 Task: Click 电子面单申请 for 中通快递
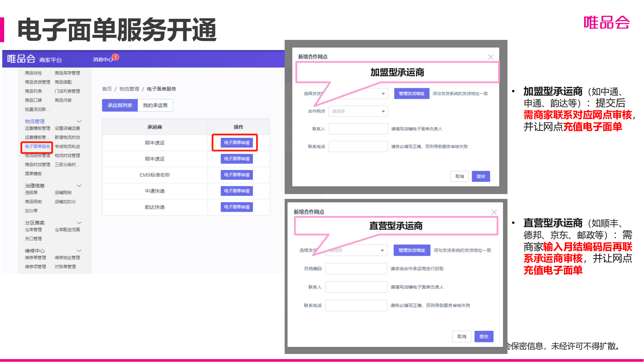(237, 191)
